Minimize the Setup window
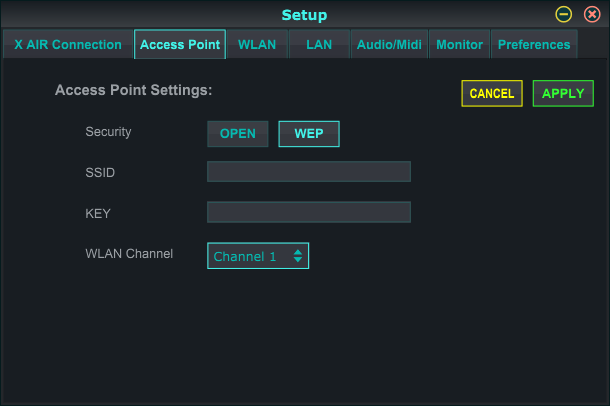Image resolution: width=610 pixels, height=406 pixels. [564, 15]
